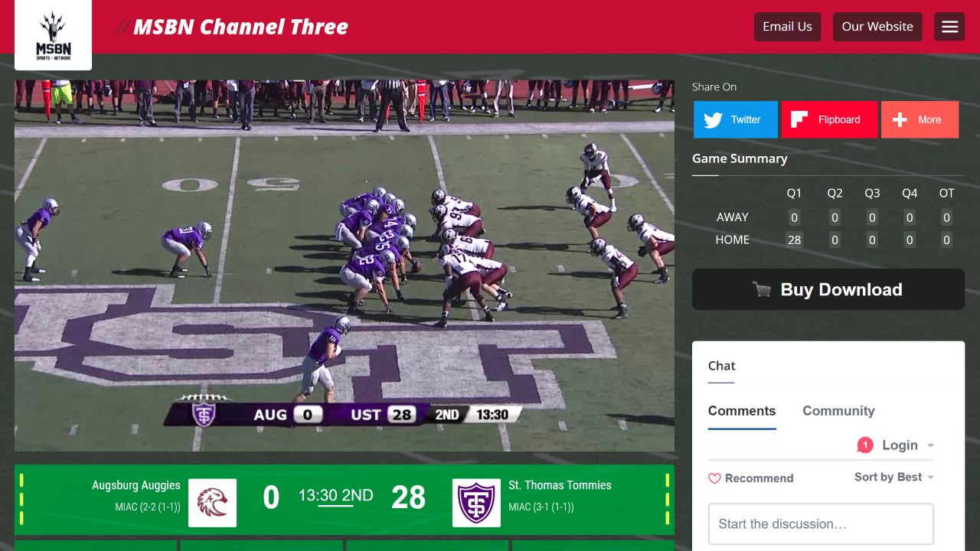Click the HOME Q1 score 28 cell

794,240
